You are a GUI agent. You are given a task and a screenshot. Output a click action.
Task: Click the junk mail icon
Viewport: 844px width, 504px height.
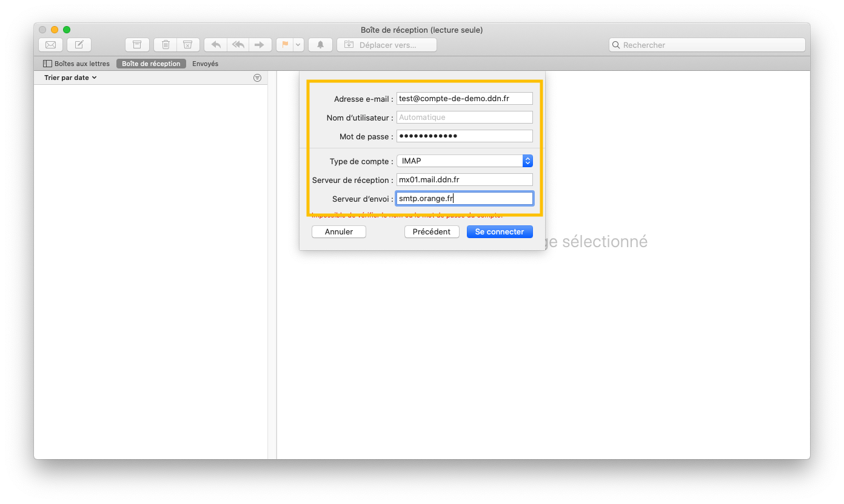(188, 45)
